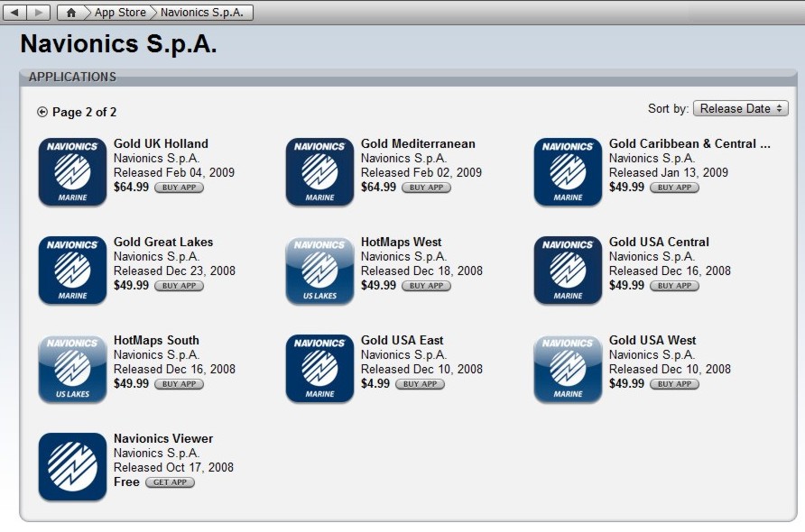Click the Page 2 of 2 label

point(84,113)
